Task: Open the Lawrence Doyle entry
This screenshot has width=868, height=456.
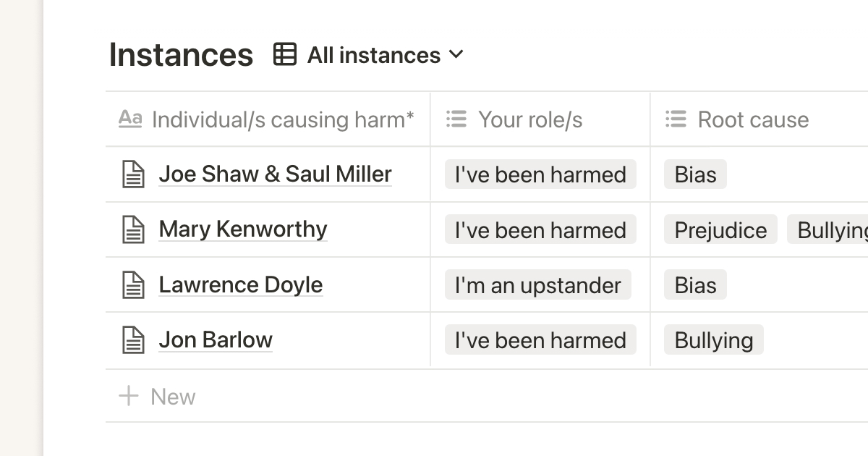Action: pos(241,284)
